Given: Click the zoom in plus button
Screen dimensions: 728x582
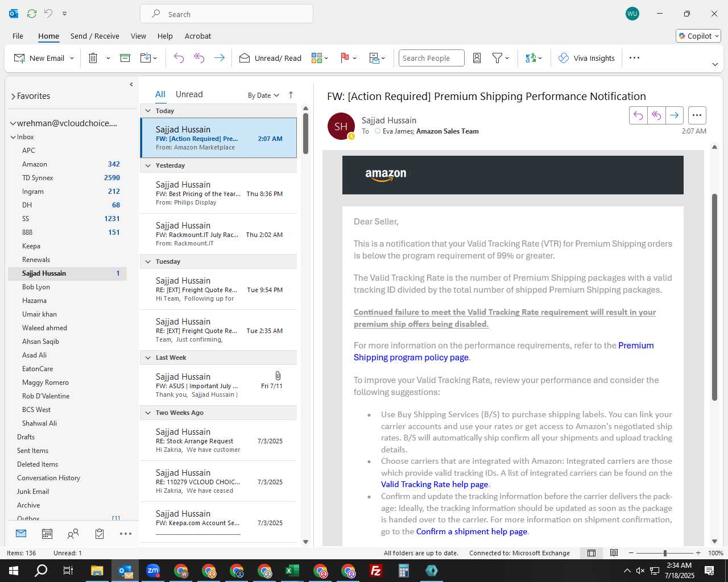Looking at the screenshot, I should tap(698, 553).
